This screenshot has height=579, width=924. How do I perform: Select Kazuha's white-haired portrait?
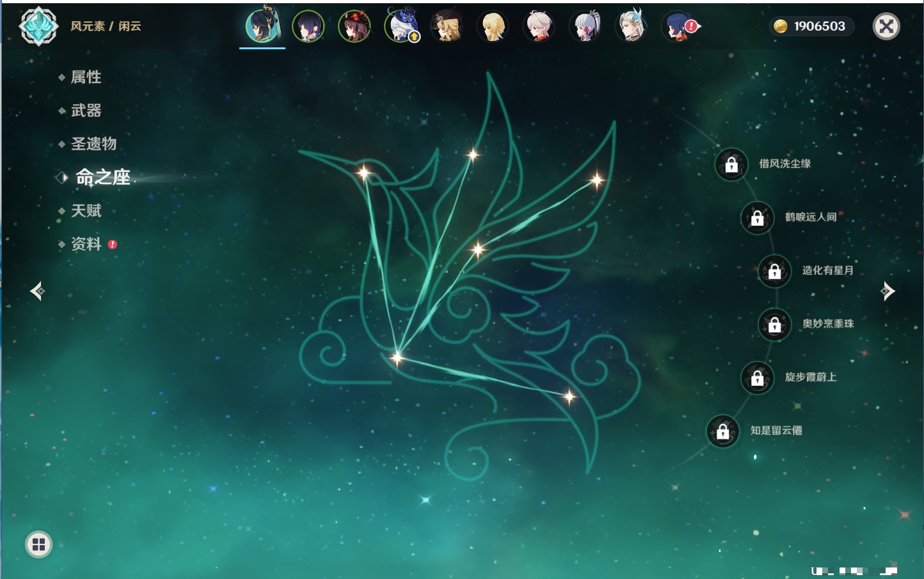point(539,27)
